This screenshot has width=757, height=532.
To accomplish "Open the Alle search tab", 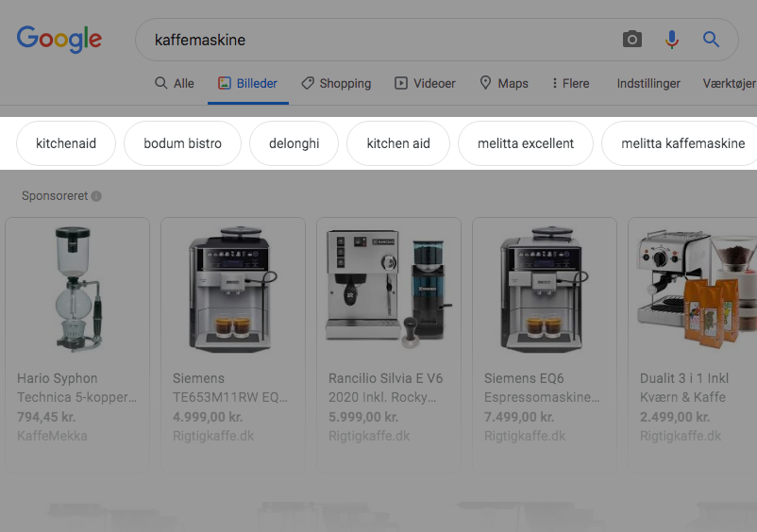I will [175, 83].
